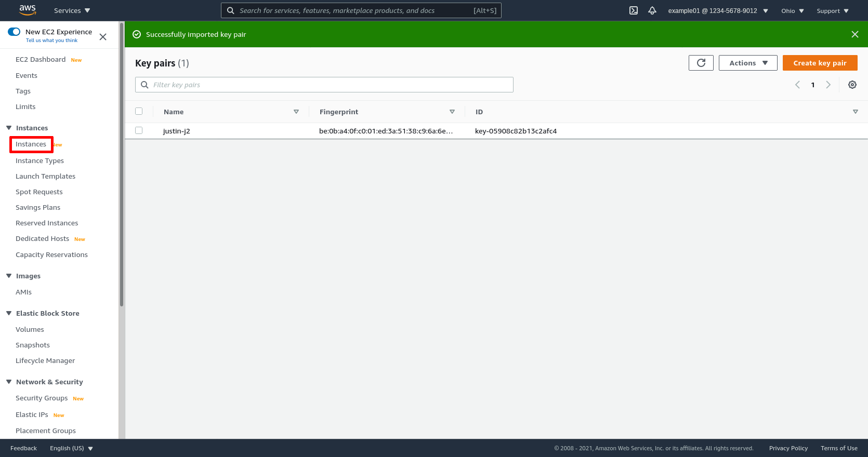868x457 pixels.
Task: Dismiss the success banner
Action: pyautogui.click(x=855, y=34)
